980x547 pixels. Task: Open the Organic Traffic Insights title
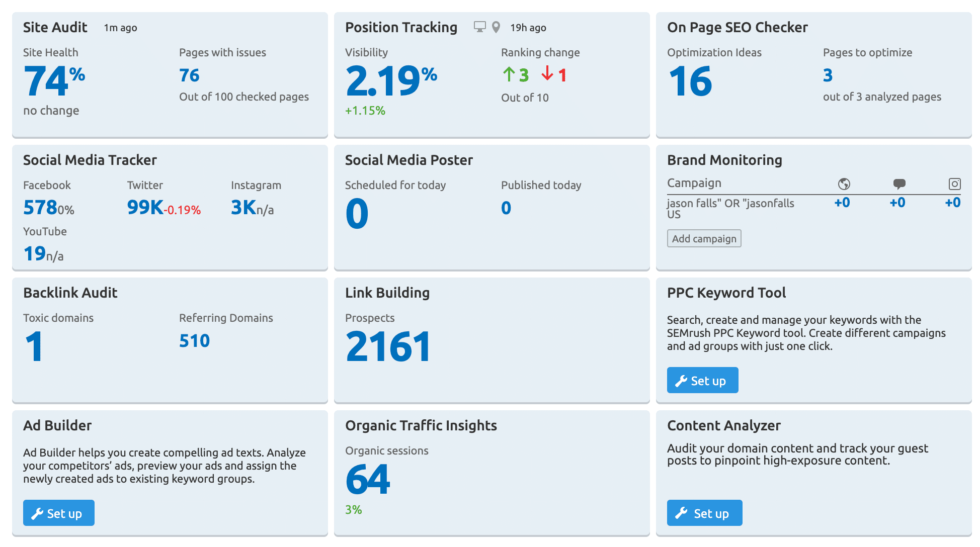point(421,425)
